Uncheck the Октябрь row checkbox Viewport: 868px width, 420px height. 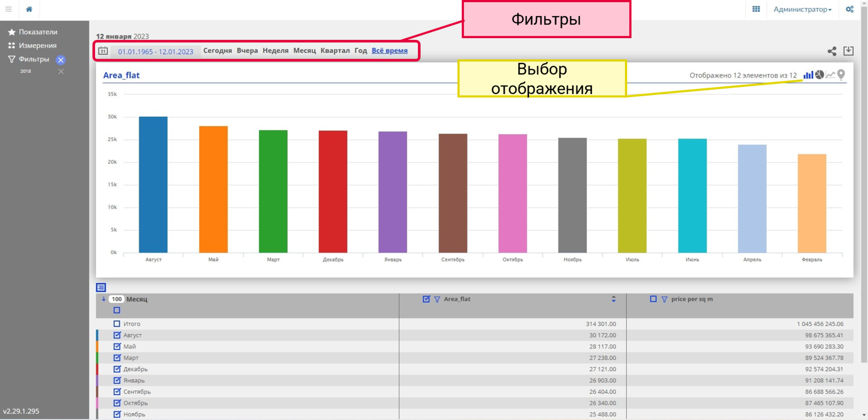pyautogui.click(x=117, y=403)
